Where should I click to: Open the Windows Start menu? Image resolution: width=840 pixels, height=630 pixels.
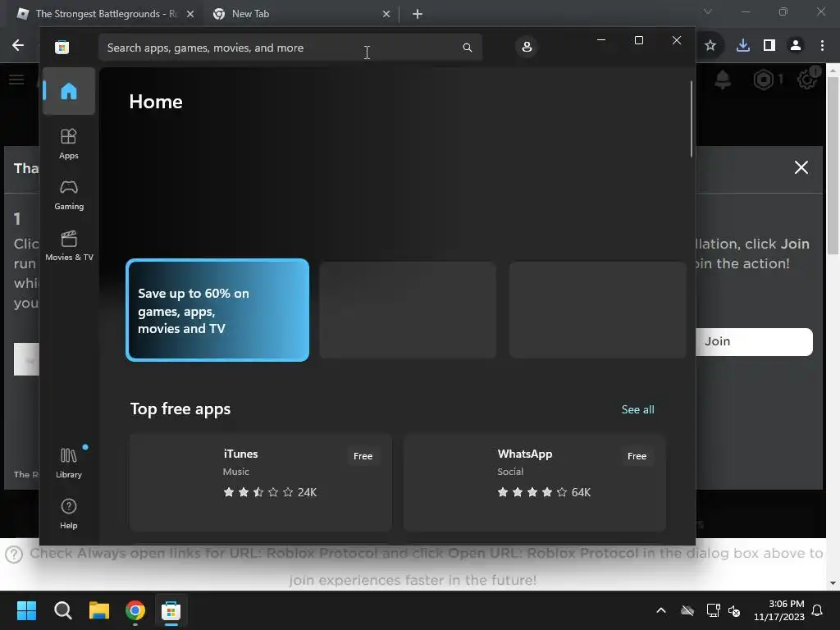click(x=27, y=610)
